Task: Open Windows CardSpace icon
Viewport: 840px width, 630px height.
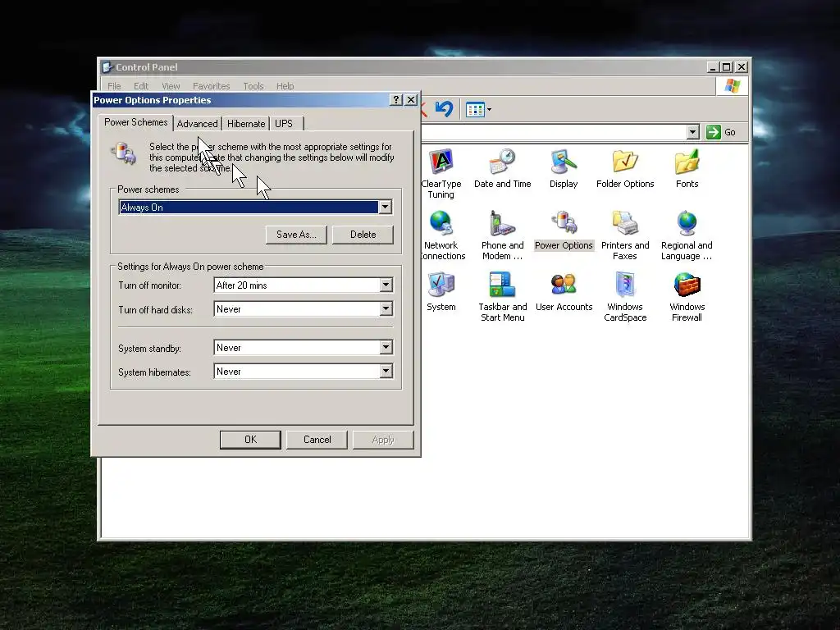Action: [x=625, y=285]
